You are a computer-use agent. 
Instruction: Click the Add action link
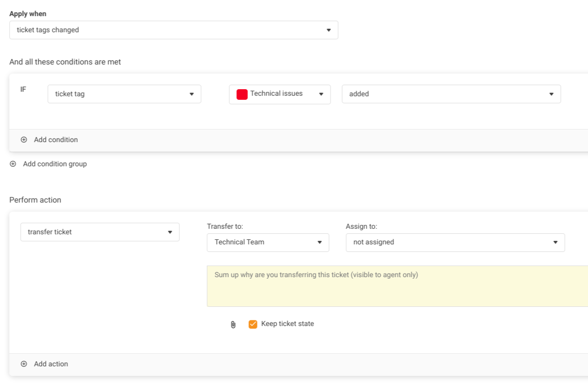coord(51,364)
